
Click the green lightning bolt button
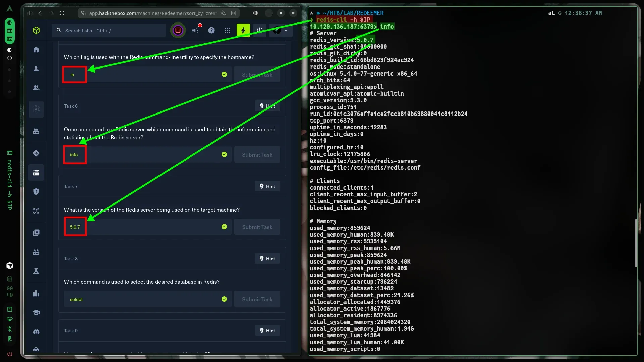[243, 30]
